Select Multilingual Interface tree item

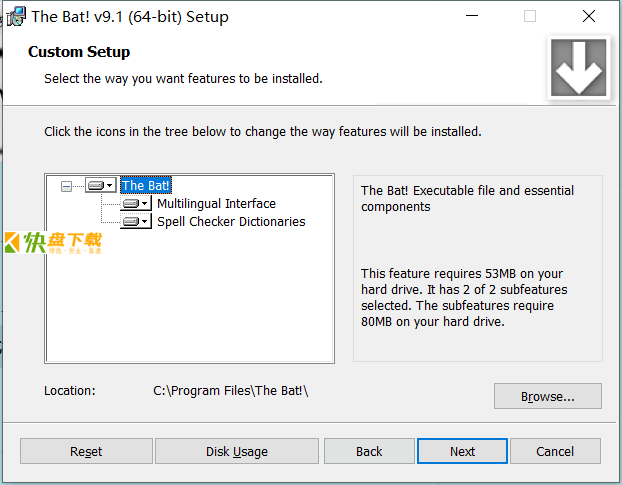pyautogui.click(x=216, y=203)
